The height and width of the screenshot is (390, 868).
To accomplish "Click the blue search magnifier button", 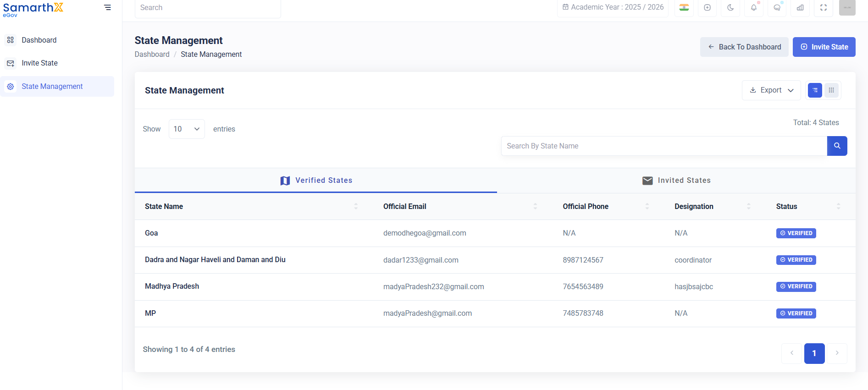I will pos(837,146).
